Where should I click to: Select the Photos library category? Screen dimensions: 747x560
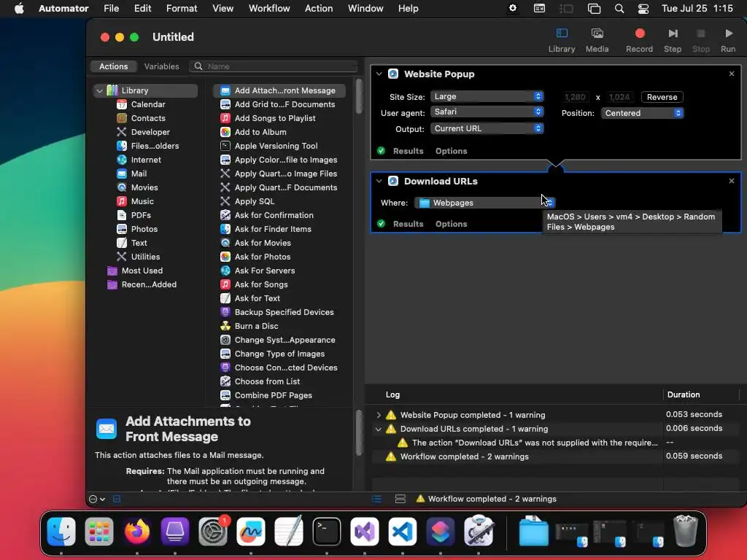coord(144,228)
